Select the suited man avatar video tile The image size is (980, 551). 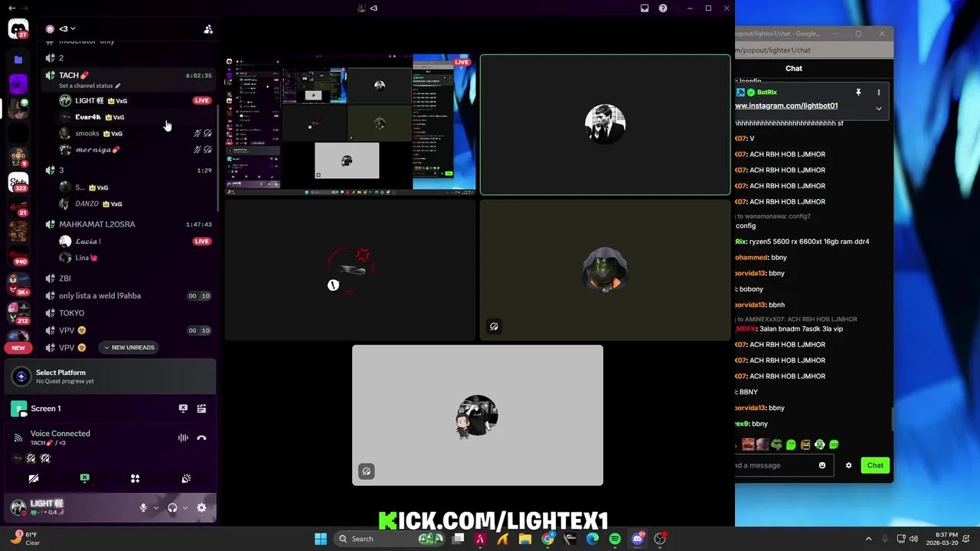pyautogui.click(x=605, y=125)
